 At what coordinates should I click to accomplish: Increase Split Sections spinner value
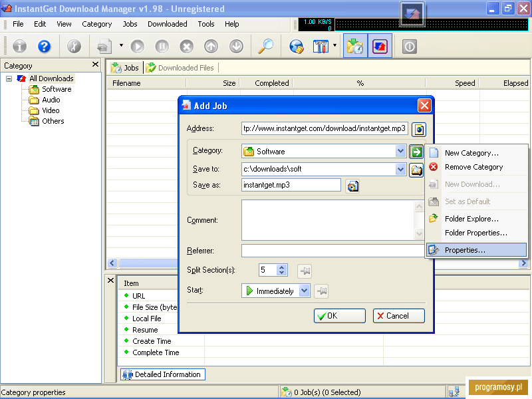(281, 267)
